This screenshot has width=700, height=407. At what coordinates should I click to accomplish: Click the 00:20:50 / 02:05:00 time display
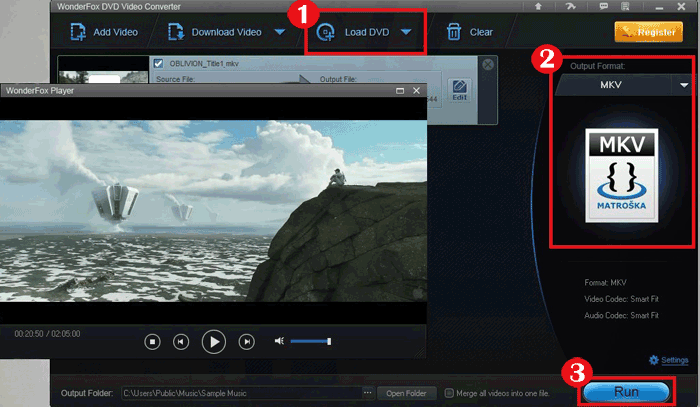pos(47,334)
